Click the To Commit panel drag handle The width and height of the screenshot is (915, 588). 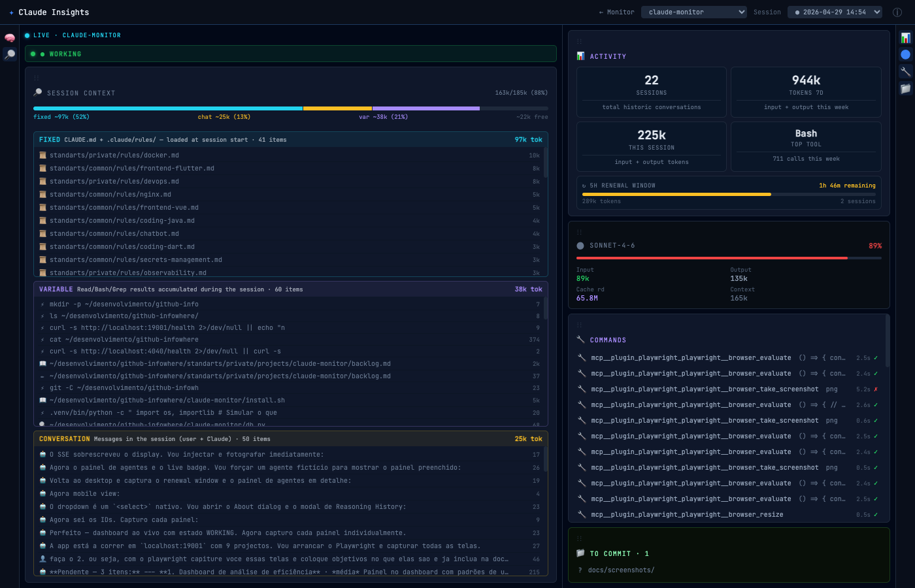(580, 538)
